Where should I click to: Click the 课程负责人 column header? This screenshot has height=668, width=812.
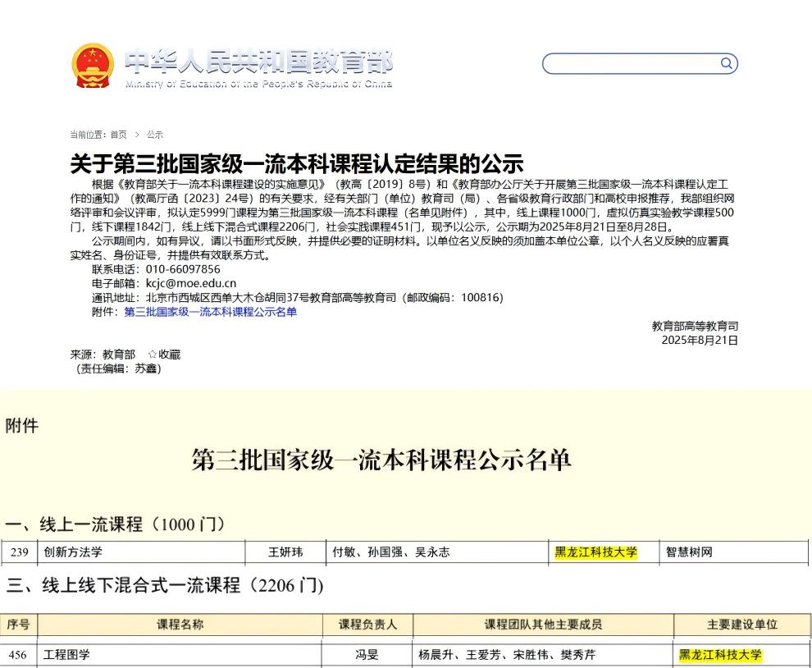[x=367, y=625]
